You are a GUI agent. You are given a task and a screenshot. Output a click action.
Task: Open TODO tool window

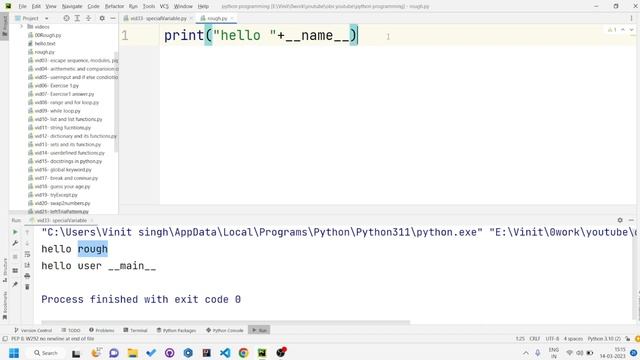[x=71, y=330]
